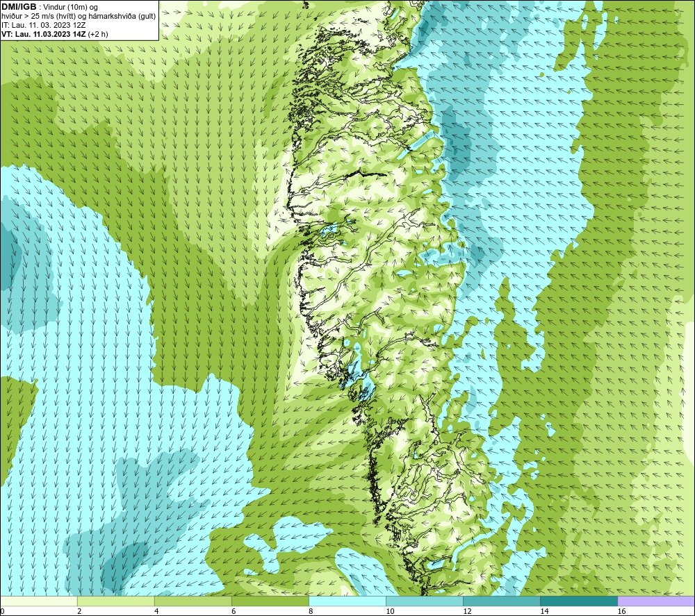The image size is (695, 616).
Task: Click the 6–8 m/s dark green legend swatch
Action: pyautogui.click(x=270, y=601)
